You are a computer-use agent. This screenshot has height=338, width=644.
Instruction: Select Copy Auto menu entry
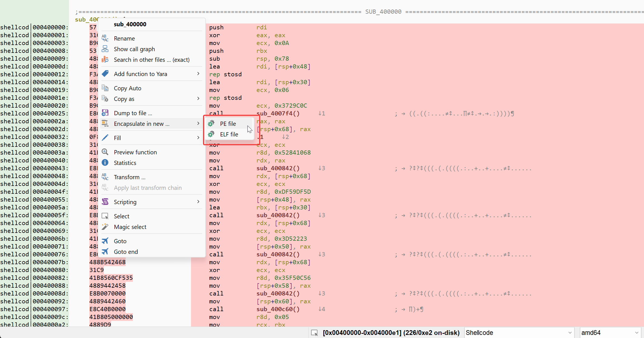pyautogui.click(x=152, y=88)
